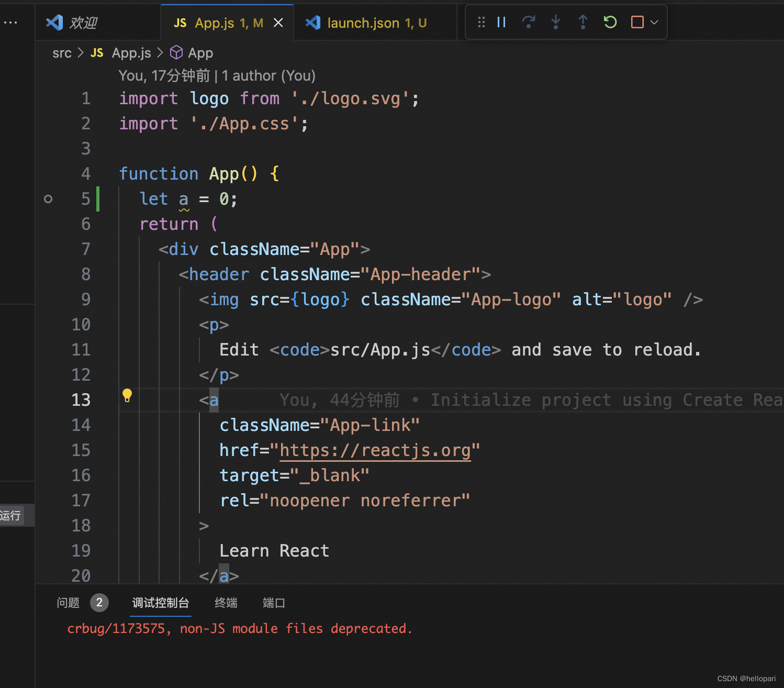Pause the debug session

(x=501, y=22)
